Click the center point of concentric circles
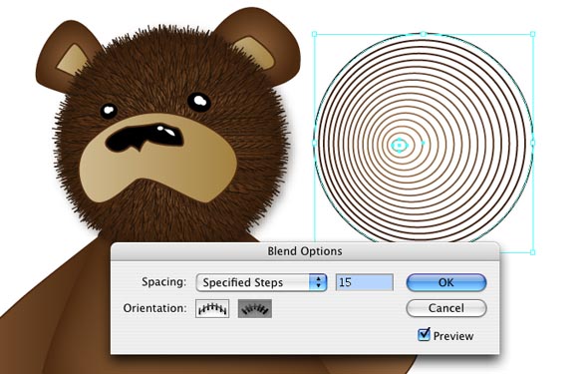 [400, 145]
